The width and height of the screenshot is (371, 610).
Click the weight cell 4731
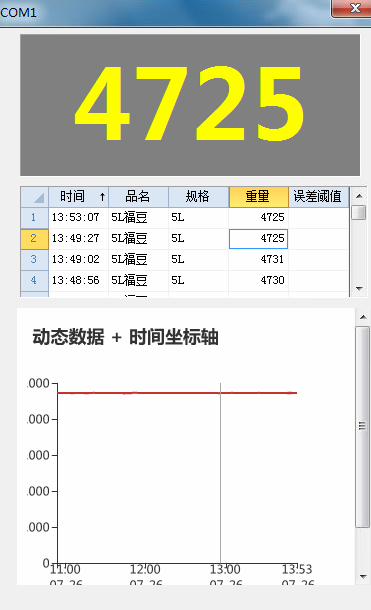click(259, 259)
